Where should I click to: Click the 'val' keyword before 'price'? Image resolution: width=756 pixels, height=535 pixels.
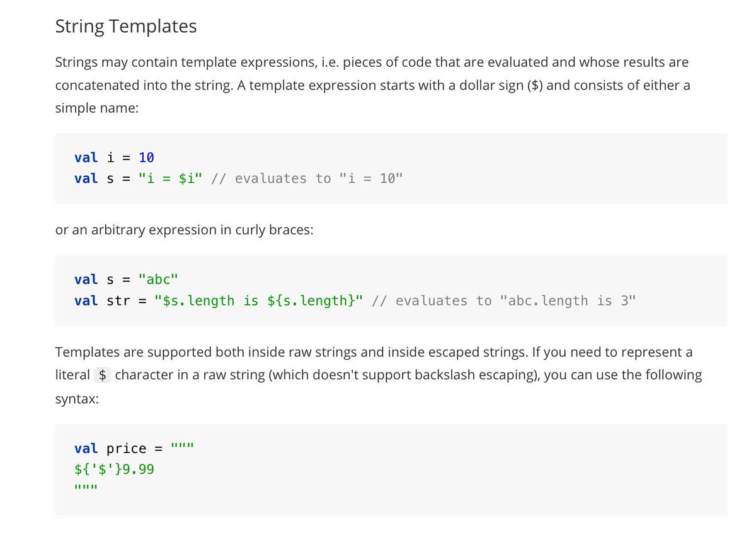tap(86, 449)
